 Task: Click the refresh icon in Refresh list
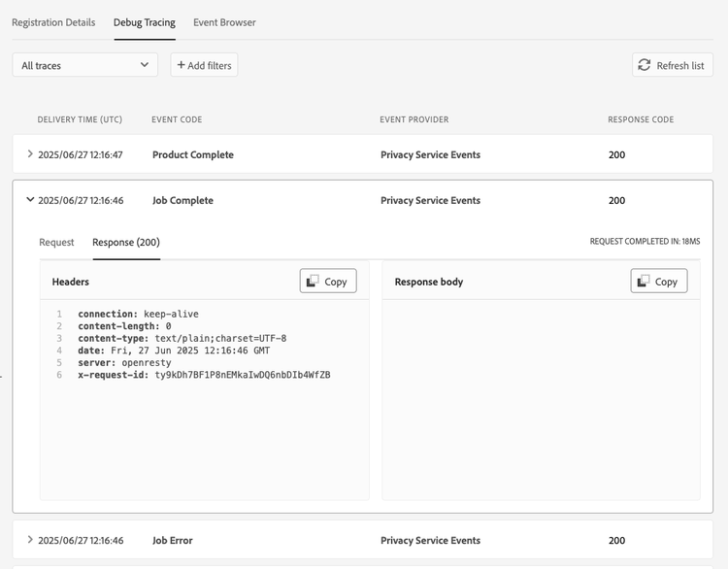[645, 65]
